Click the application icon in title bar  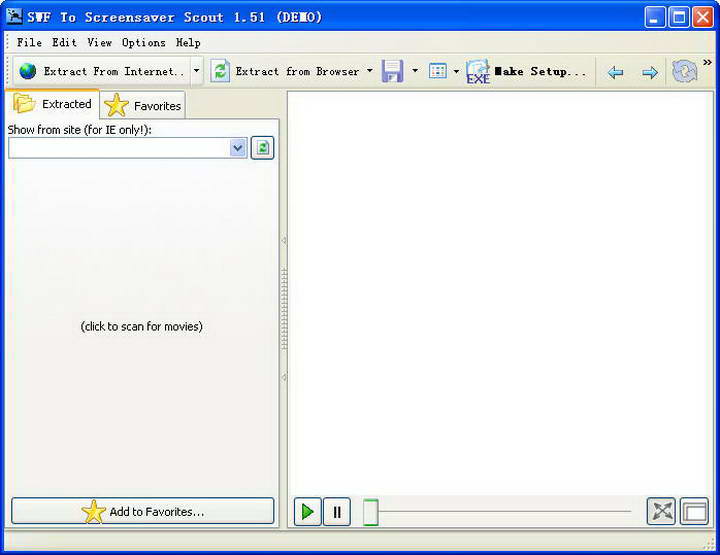(x=14, y=16)
